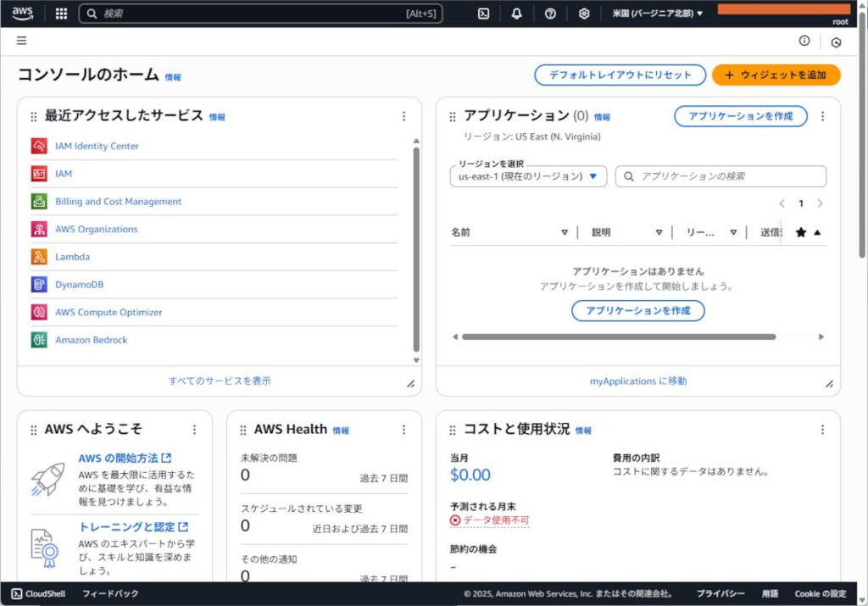This screenshot has height=606, width=868.
Task: Open the コストと使用状況 widget options menu
Action: (x=822, y=430)
